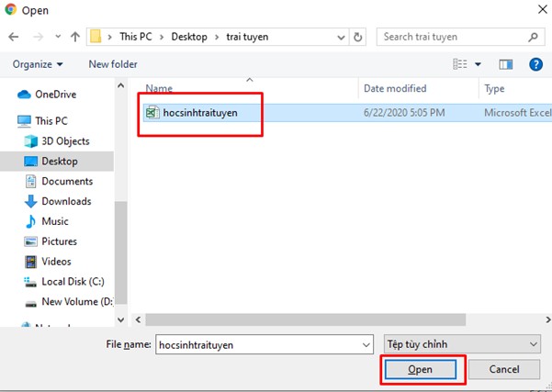Click the Refresh folder icon
The image size is (552, 392).
(358, 37)
